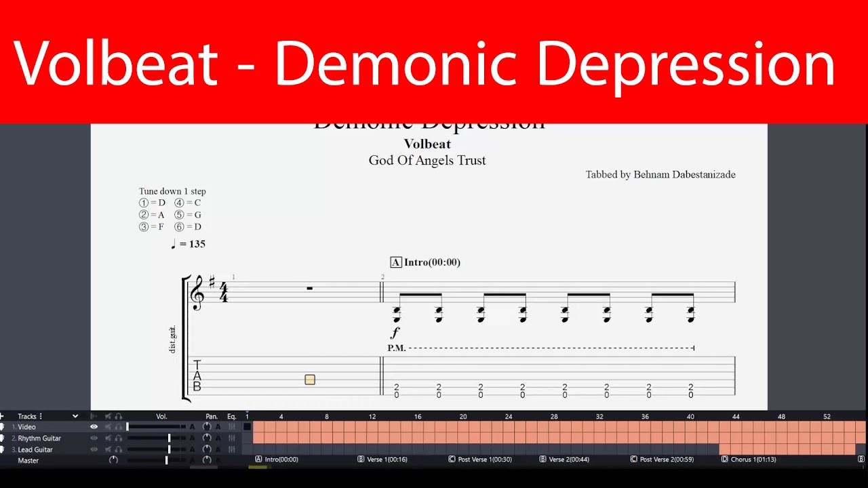This screenshot has height=488, width=868.
Task: Click the Pan. column header
Action: point(212,416)
